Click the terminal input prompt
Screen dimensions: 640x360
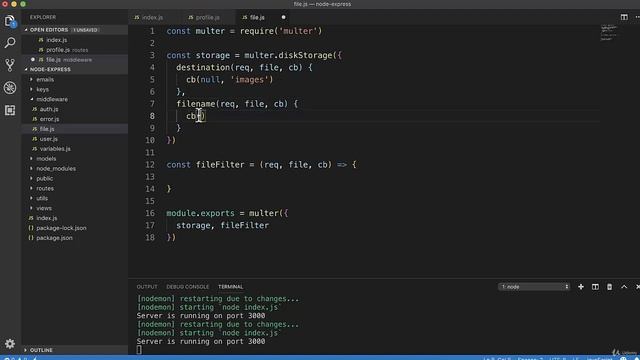tap(139, 350)
